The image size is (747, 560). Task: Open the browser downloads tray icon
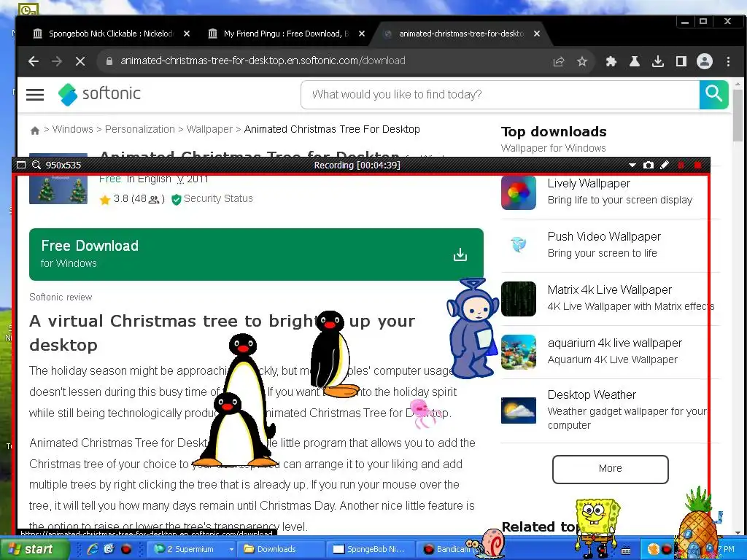(657, 61)
